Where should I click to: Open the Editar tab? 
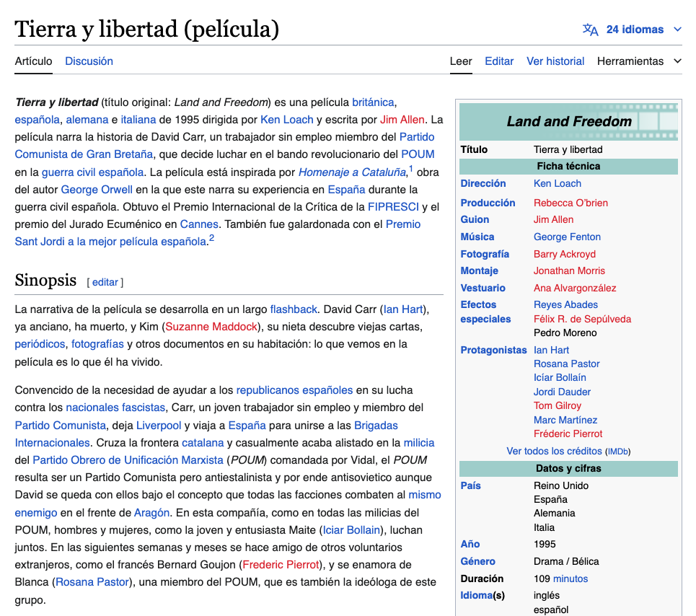click(x=499, y=61)
